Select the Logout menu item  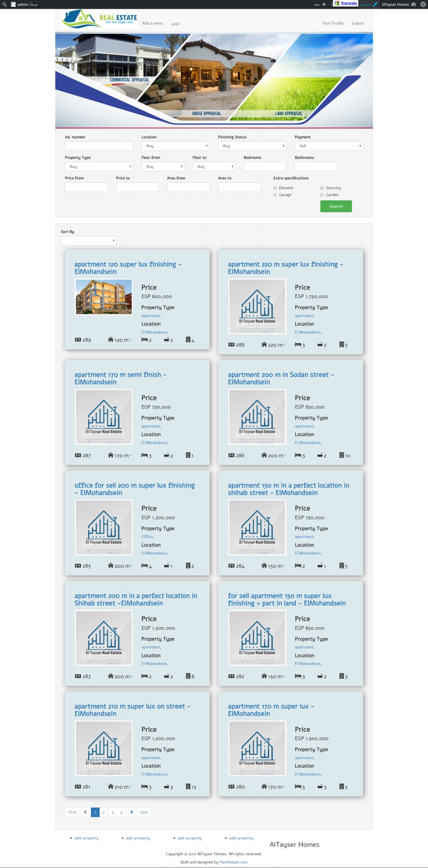358,23
